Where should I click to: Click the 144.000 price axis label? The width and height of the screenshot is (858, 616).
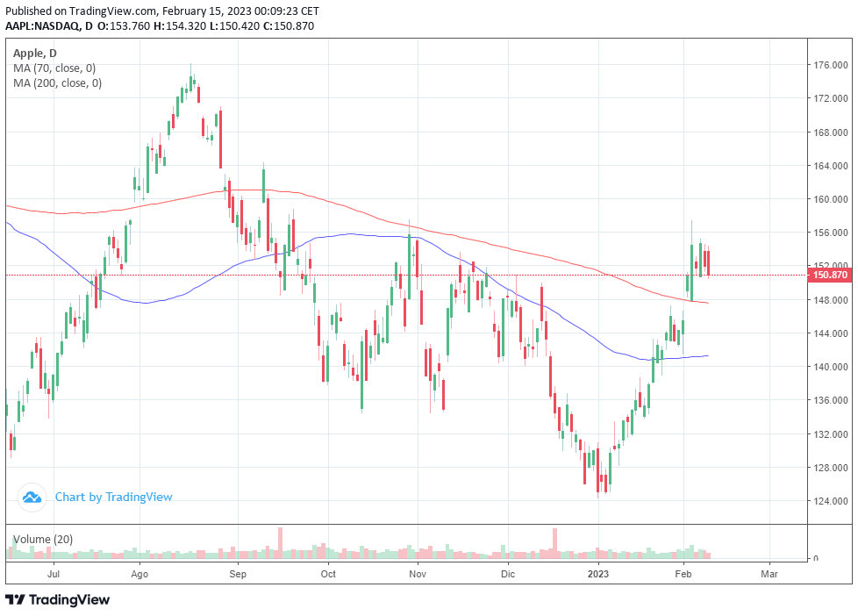(831, 333)
